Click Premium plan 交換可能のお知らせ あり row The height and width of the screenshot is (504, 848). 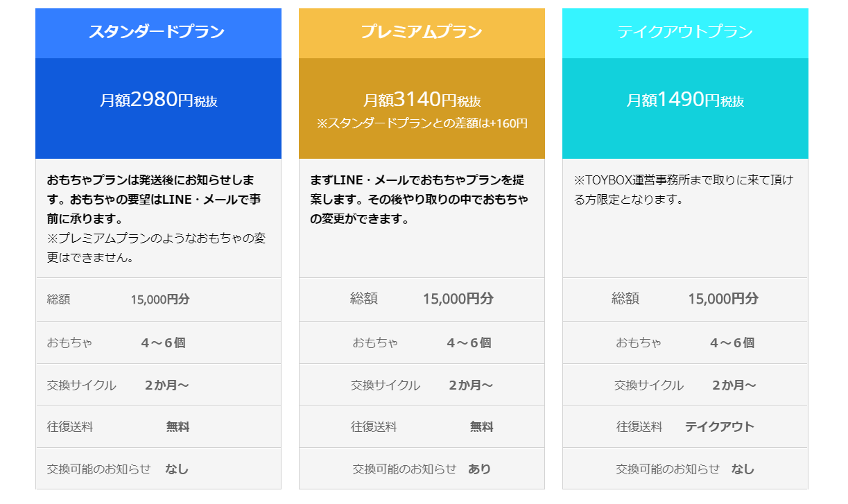(x=422, y=469)
